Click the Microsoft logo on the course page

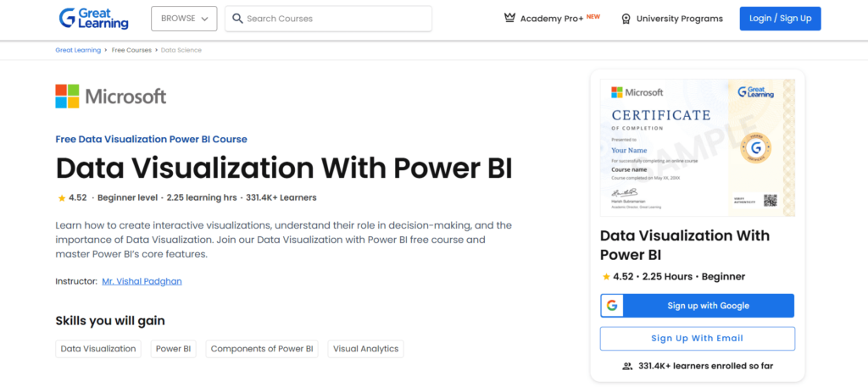point(111,97)
